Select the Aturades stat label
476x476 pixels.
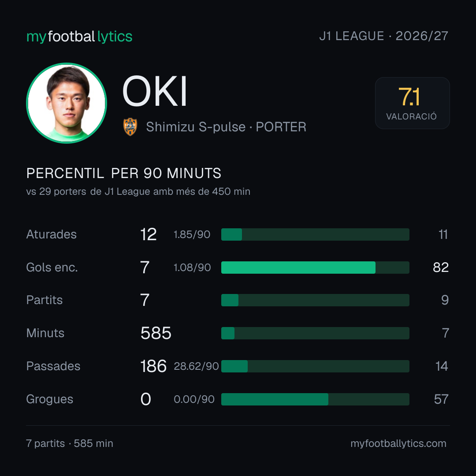(x=51, y=234)
